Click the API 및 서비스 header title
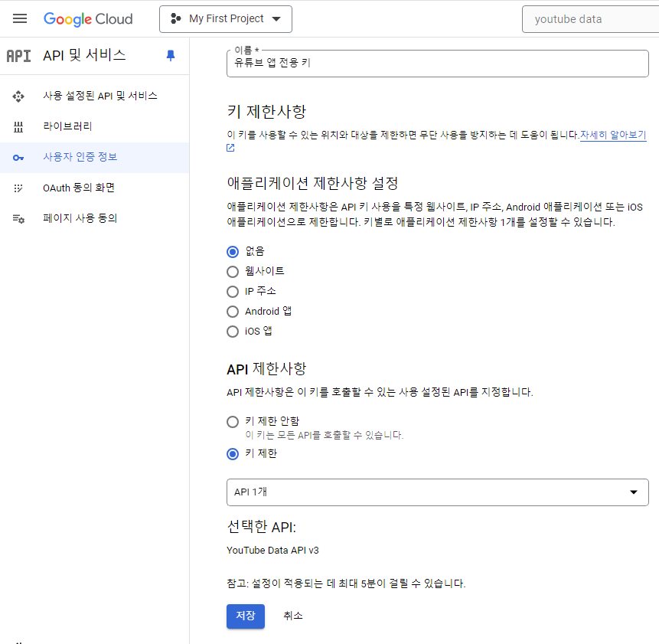659x644 pixels. point(84,55)
